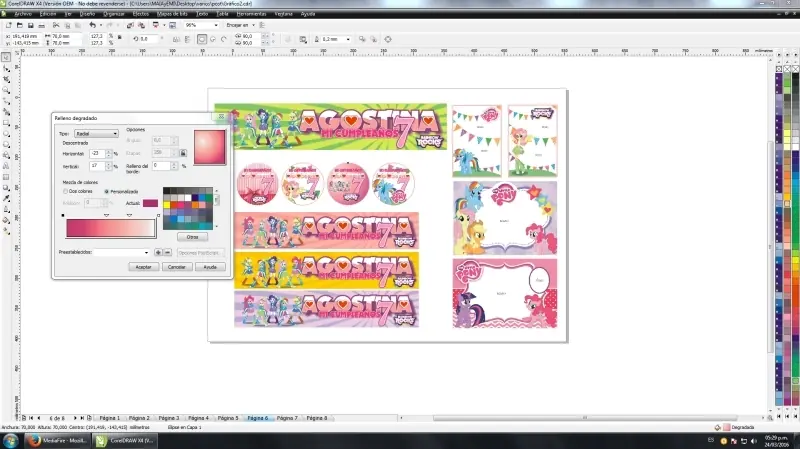
Task: Select the Pick tool in toolbox
Action: pyautogui.click(x=6, y=58)
